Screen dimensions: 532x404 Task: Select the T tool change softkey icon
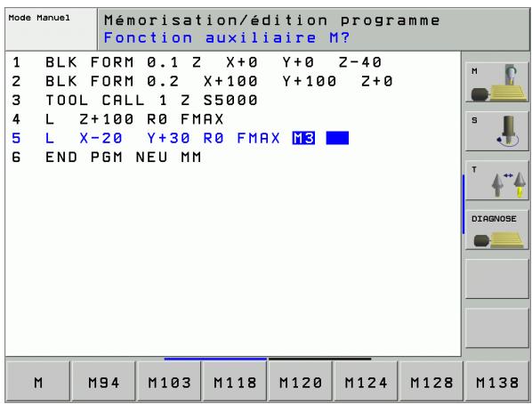[x=497, y=181]
